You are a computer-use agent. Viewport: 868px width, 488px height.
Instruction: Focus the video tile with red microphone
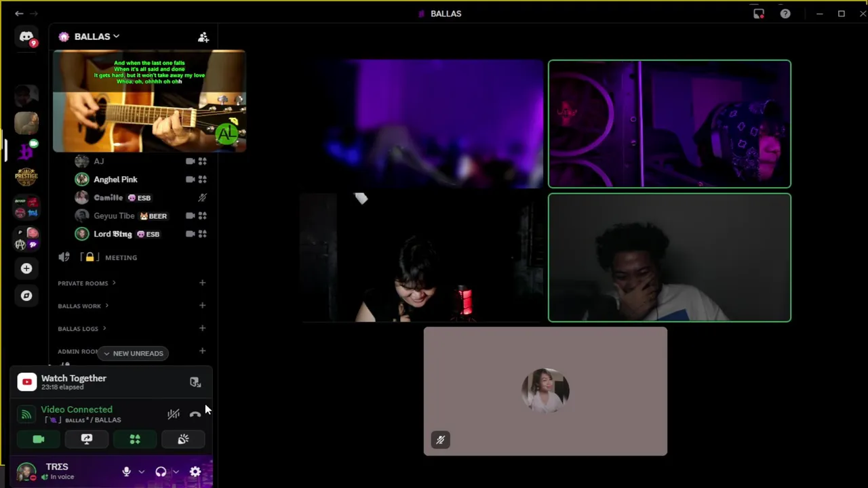click(x=422, y=258)
